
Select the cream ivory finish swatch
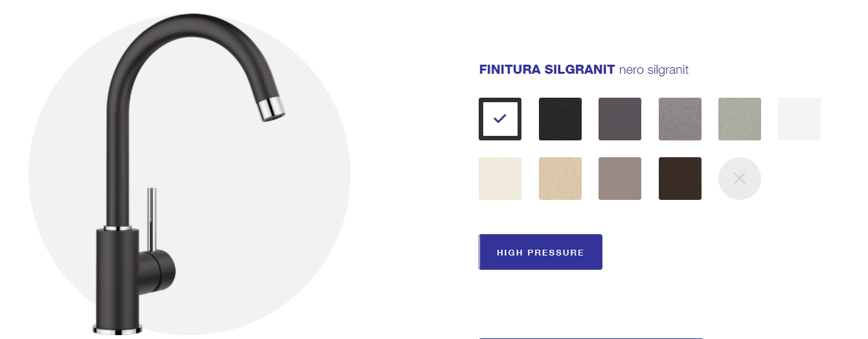pyautogui.click(x=500, y=179)
